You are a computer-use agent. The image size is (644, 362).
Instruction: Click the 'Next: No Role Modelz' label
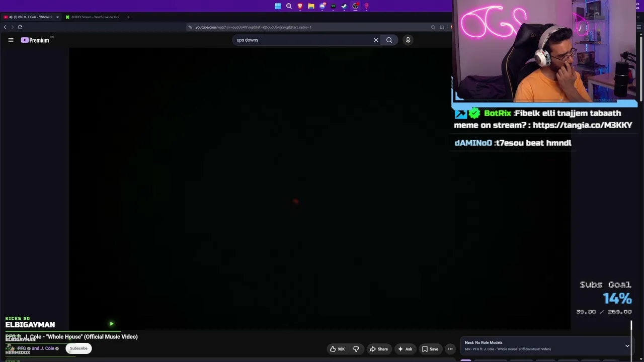484,343
